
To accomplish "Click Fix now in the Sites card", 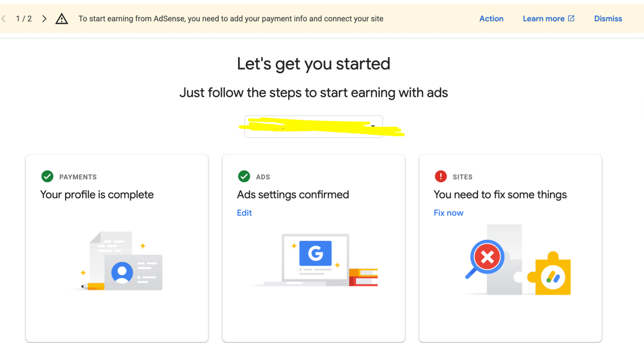I will click(448, 213).
